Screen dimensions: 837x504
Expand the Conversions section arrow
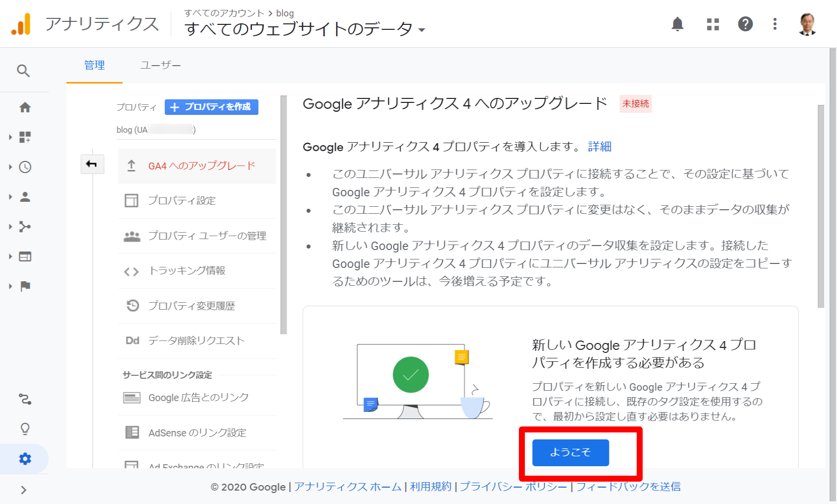[x=10, y=286]
